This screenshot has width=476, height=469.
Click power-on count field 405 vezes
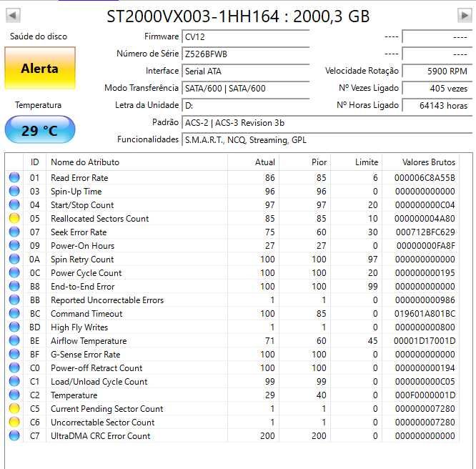tap(437, 89)
